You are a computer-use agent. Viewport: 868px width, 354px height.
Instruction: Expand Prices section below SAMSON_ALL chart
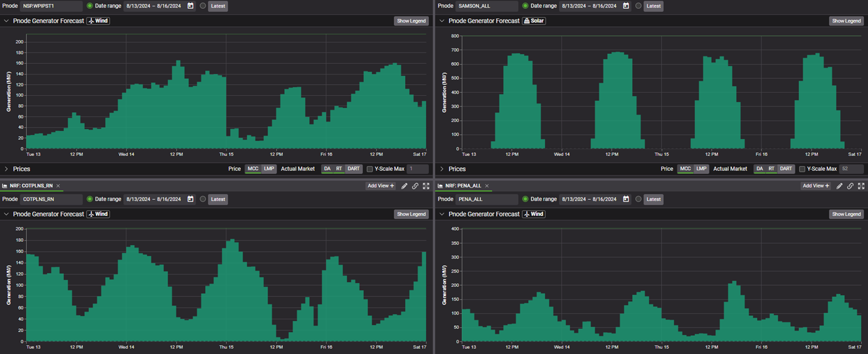pos(442,169)
